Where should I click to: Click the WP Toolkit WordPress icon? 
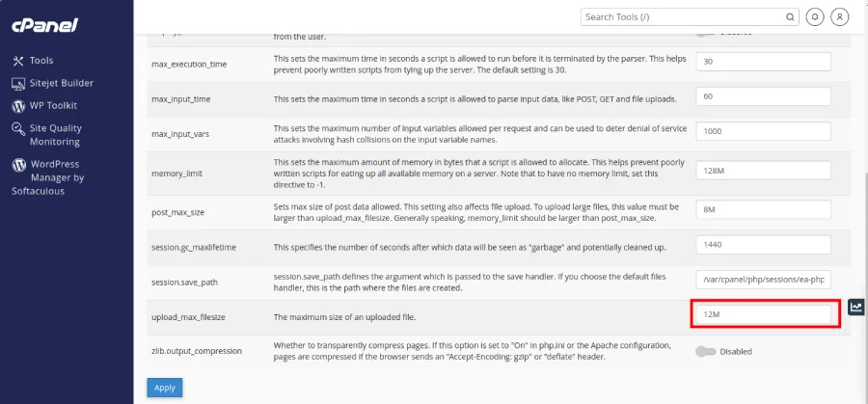click(18, 106)
